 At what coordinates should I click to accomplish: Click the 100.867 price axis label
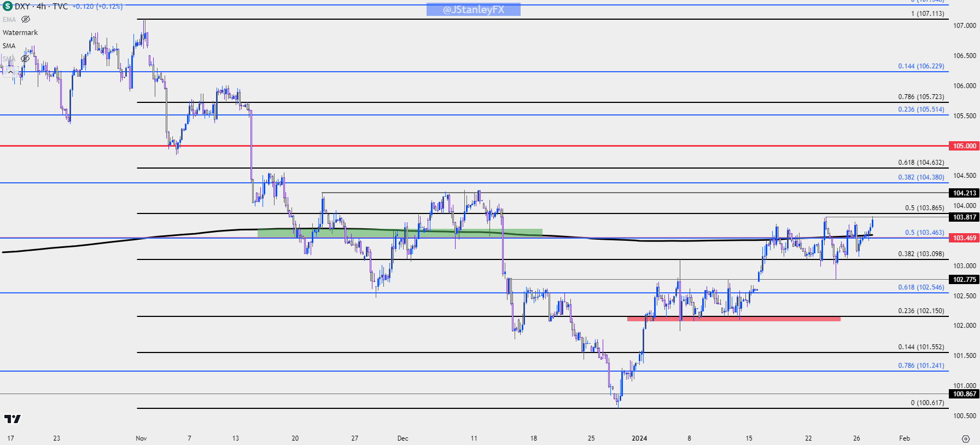(x=964, y=394)
